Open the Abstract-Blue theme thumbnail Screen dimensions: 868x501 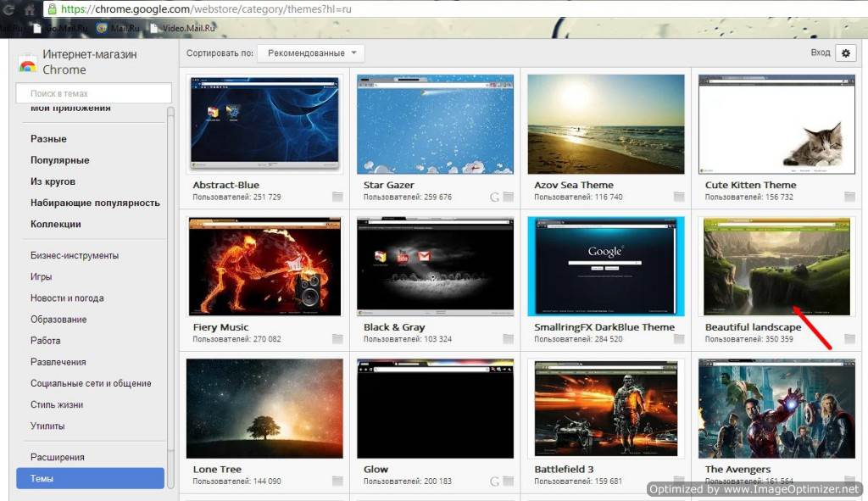click(264, 124)
